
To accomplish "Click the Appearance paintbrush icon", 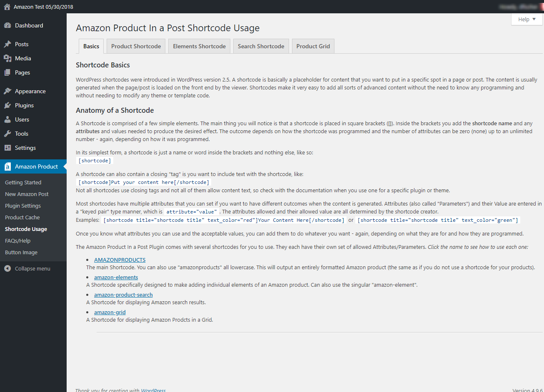I will [7, 91].
